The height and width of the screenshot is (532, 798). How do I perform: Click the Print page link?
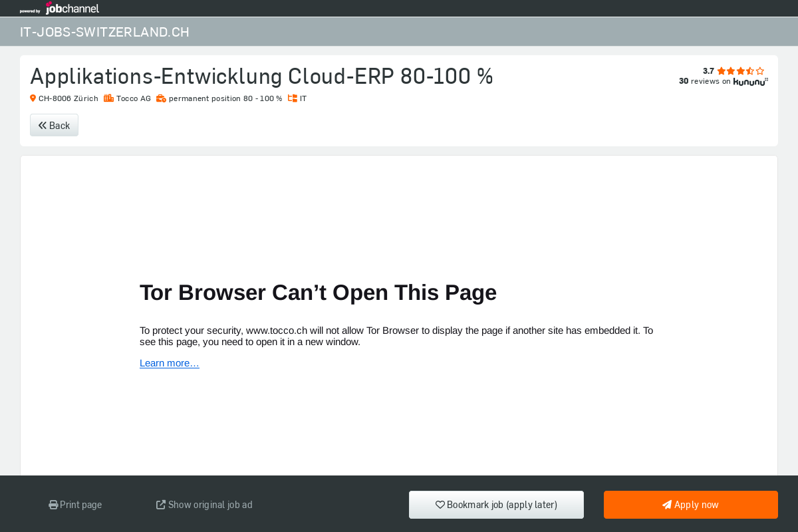pos(75,505)
